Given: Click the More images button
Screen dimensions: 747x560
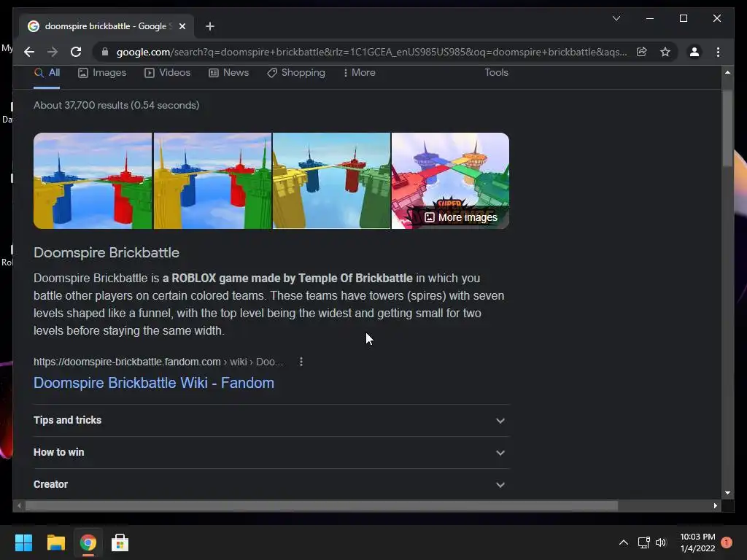Looking at the screenshot, I should click(x=461, y=217).
